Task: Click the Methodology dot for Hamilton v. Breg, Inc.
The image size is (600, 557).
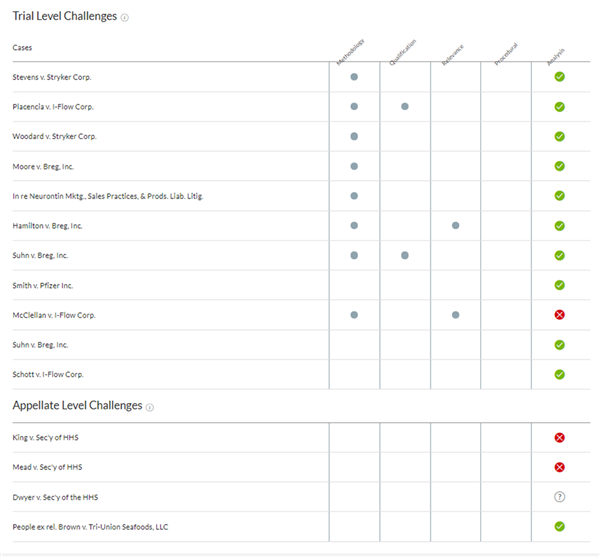Action: 354,225
